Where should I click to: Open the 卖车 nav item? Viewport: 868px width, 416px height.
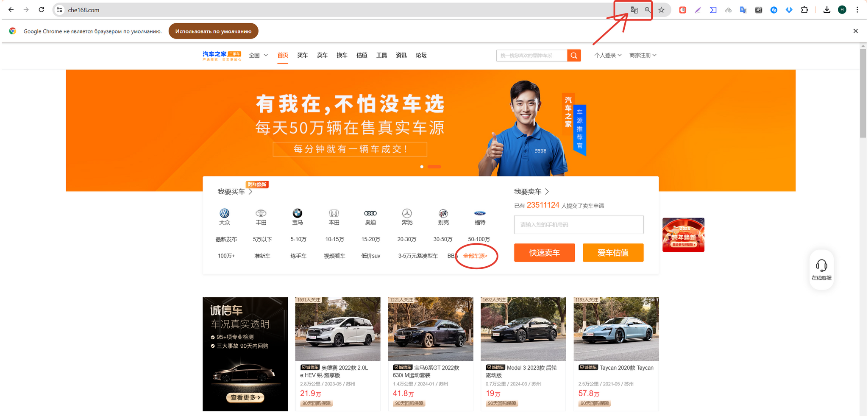322,55
